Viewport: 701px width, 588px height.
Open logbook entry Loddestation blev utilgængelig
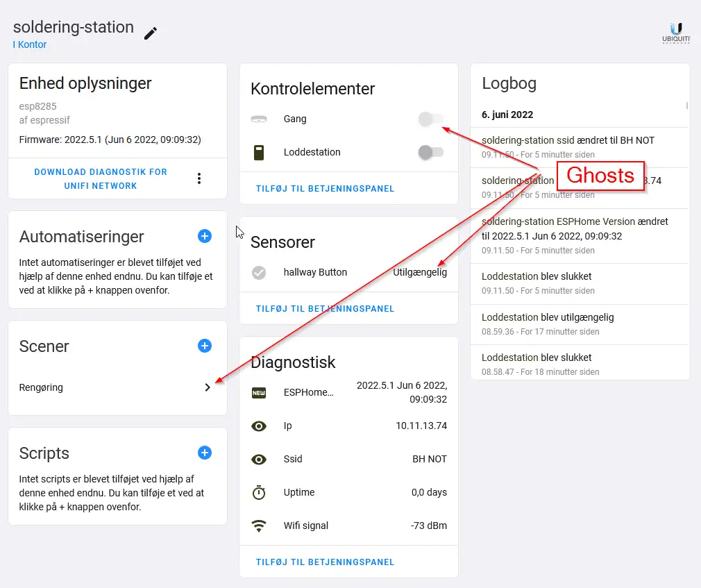click(580, 324)
